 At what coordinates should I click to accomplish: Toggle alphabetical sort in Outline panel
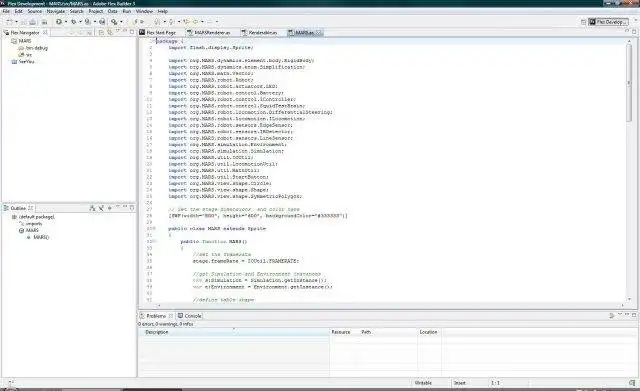click(x=93, y=208)
